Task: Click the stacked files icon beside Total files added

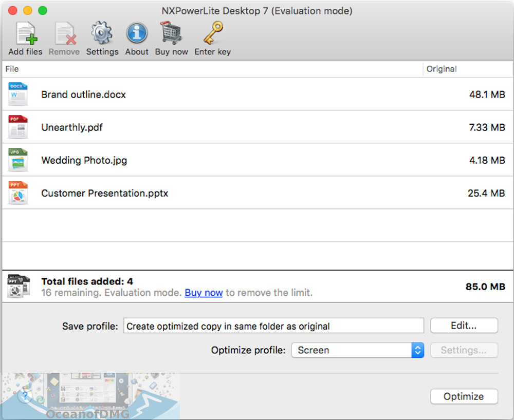Action: pos(19,286)
